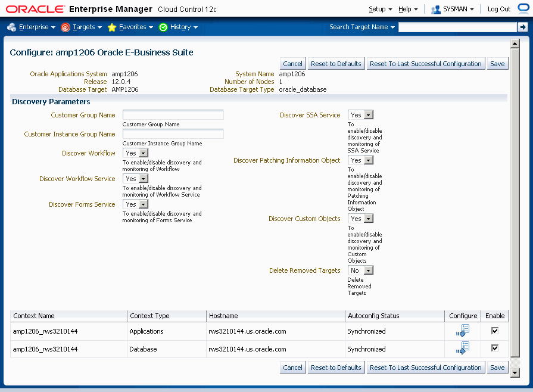Viewport: 533px width, 392px height.
Task: Click the top Cancel button
Action: click(x=292, y=64)
